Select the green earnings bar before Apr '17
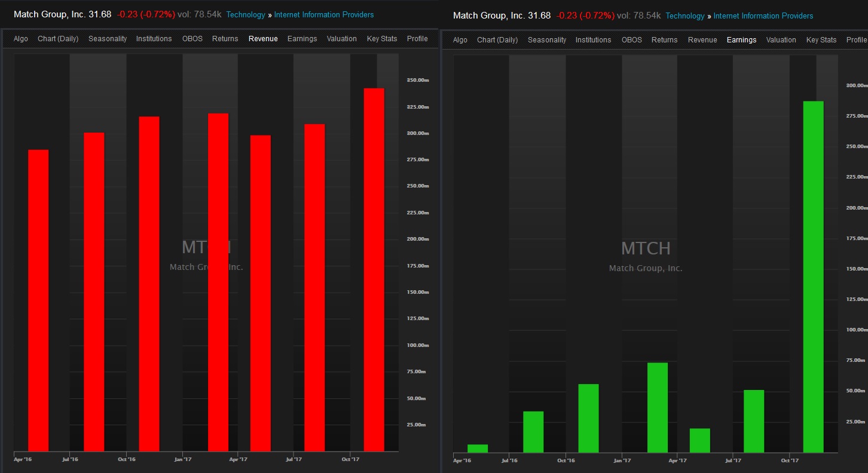The width and height of the screenshot is (868, 473). tap(658, 407)
